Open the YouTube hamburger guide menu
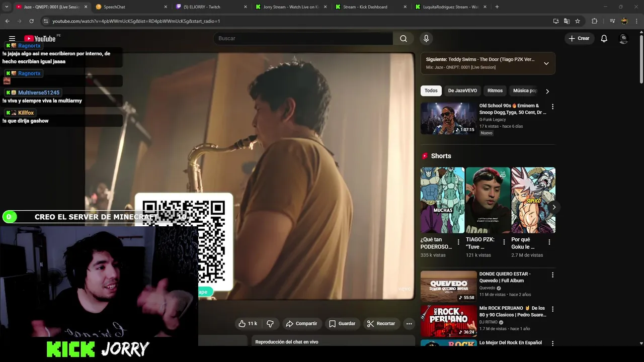The image size is (644, 362). [x=12, y=39]
